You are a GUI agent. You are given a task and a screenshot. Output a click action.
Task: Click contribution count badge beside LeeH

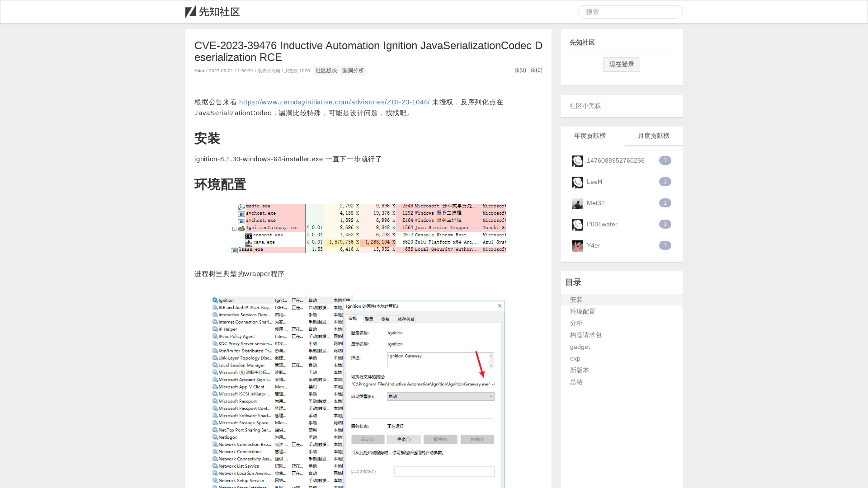[x=665, y=182]
